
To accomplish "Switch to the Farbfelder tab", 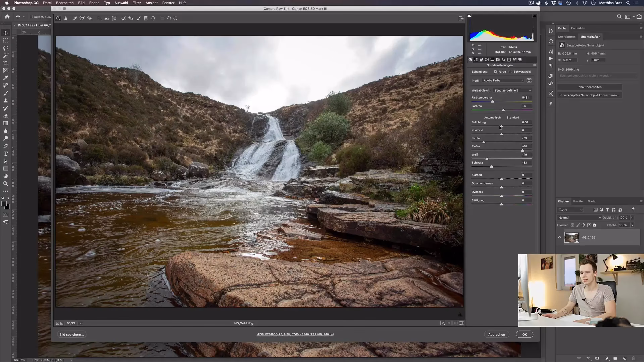I will (x=578, y=28).
